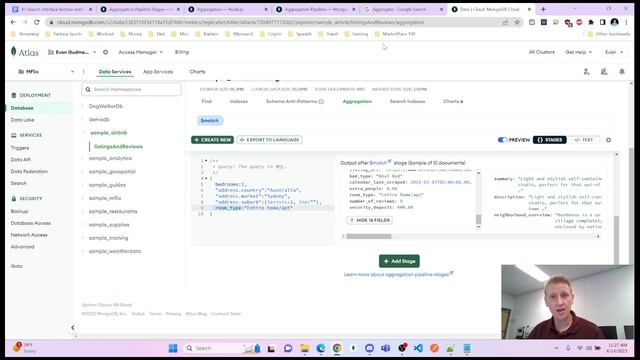Viewport: 640px width, 360px height.
Task: Open File Explorer from the taskbar
Action: [304, 348]
